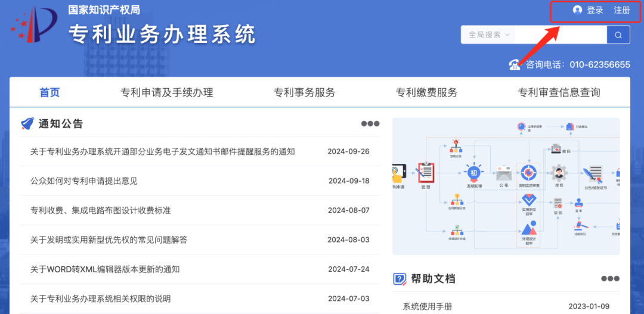Screen dimensions: 644x314
Task: Focus the global search text field
Action: (x=561, y=35)
